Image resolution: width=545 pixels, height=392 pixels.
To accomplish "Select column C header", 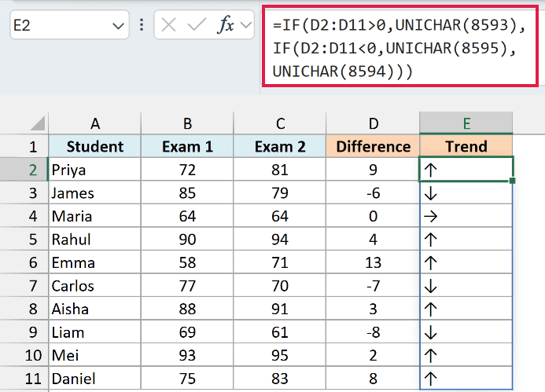I will point(280,123).
